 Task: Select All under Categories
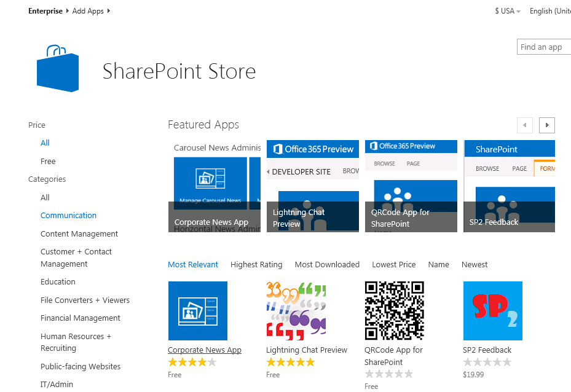tap(45, 198)
